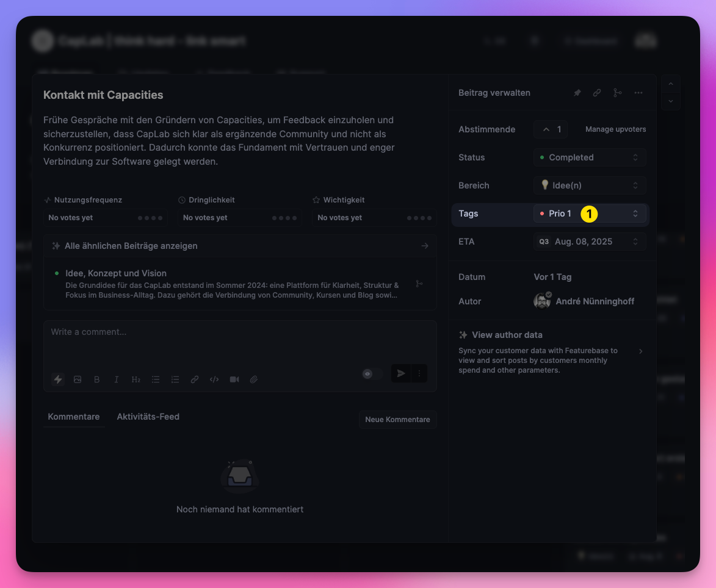Open the Status dropdown showing Completed
Image resolution: width=716 pixels, height=588 pixels.
(x=589, y=157)
